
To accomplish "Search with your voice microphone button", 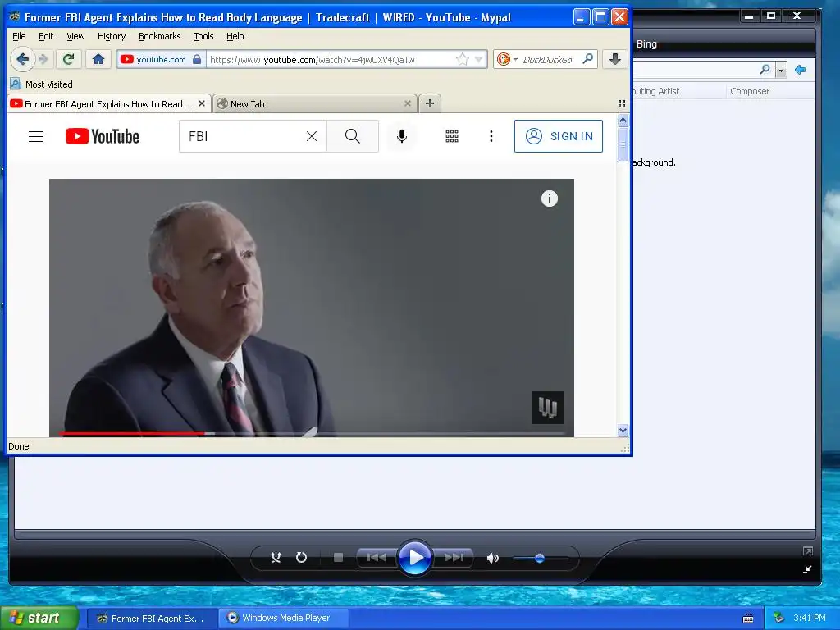I will 402,137.
